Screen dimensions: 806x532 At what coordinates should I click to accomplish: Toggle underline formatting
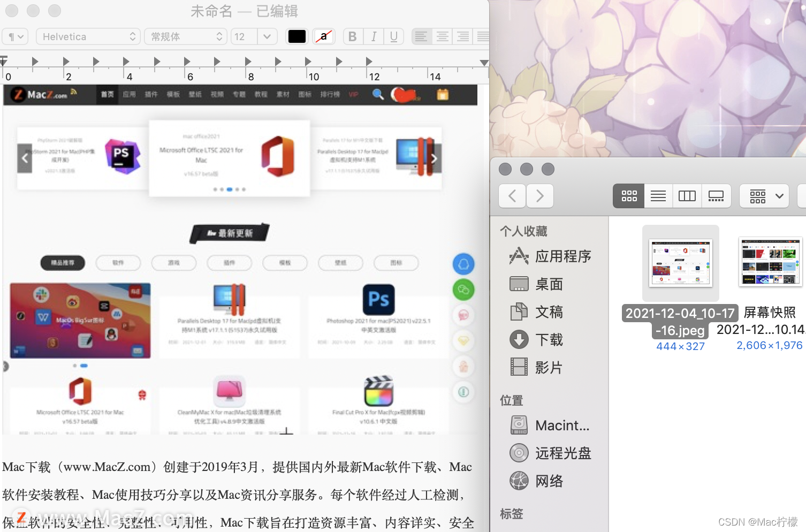(x=394, y=36)
